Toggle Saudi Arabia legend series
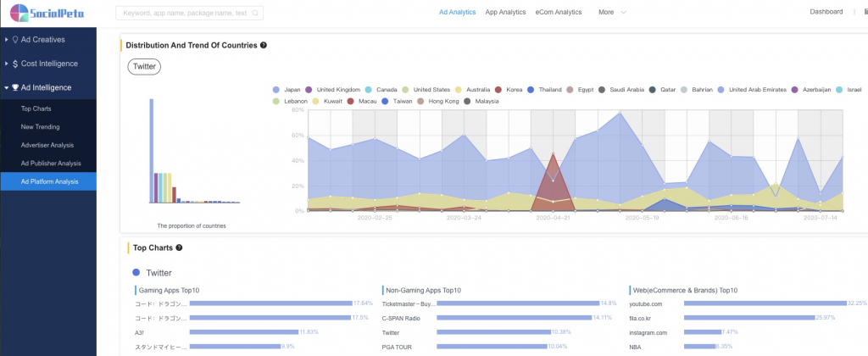This screenshot has height=356, width=868. point(621,90)
